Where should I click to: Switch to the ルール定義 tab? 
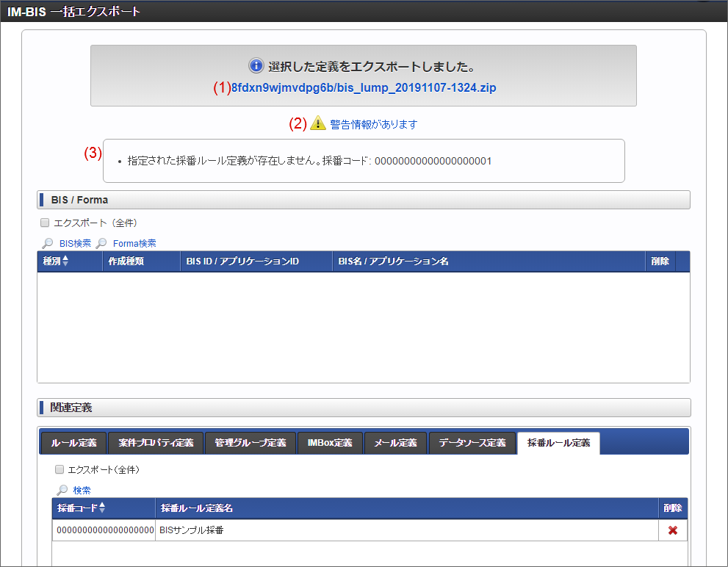(x=73, y=443)
